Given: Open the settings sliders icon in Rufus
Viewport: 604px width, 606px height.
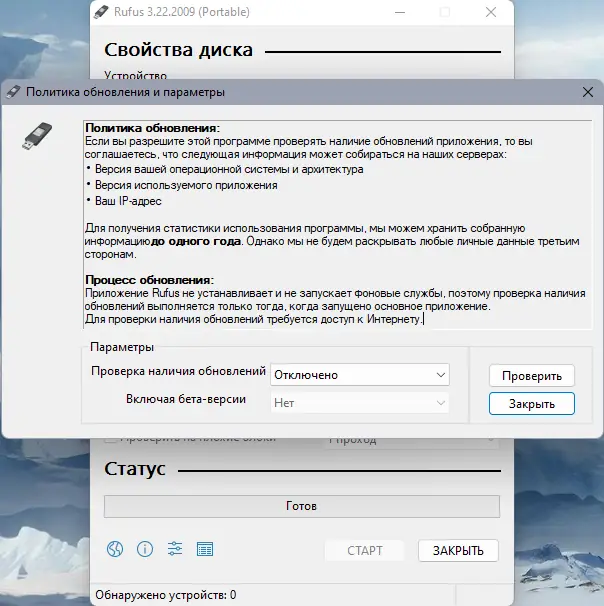Looking at the screenshot, I should [175, 549].
